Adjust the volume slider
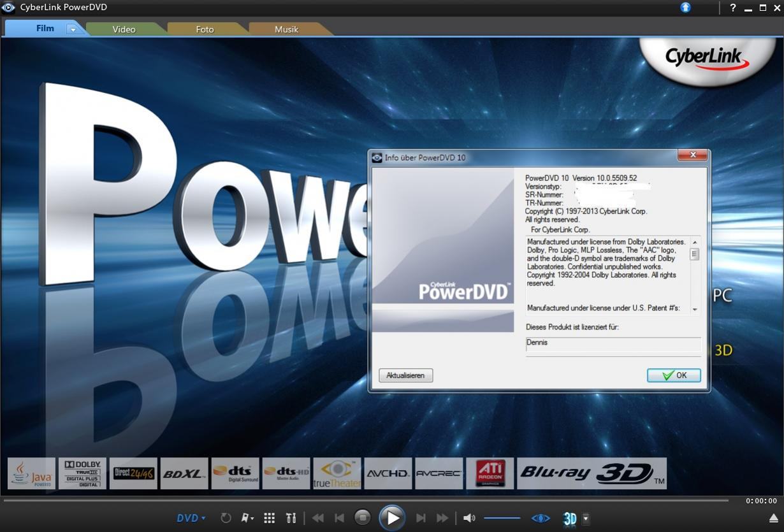This screenshot has width=784, height=532. [502, 518]
